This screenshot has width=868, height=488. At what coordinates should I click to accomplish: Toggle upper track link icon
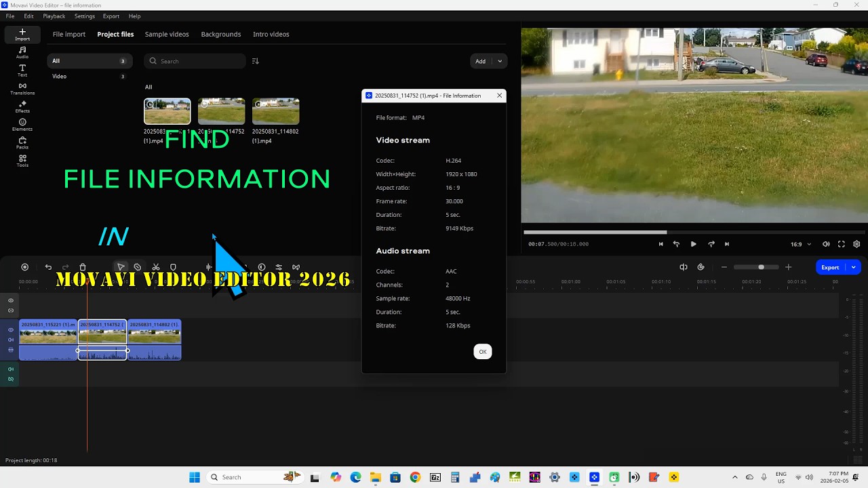click(x=11, y=310)
